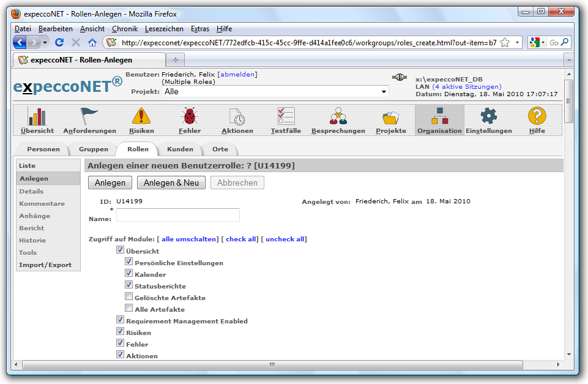Image resolution: width=588 pixels, height=384 pixels.
Task: Open the Besprechungen people icon
Action: [x=338, y=116]
